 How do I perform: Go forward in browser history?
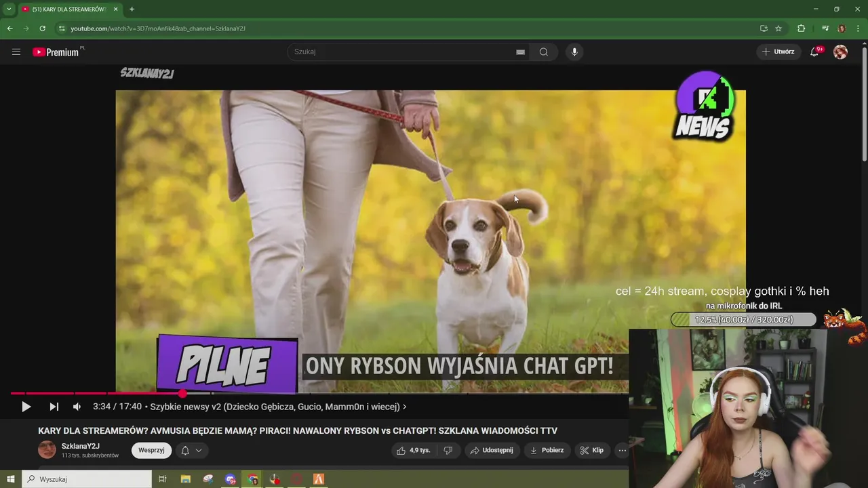[x=26, y=28]
